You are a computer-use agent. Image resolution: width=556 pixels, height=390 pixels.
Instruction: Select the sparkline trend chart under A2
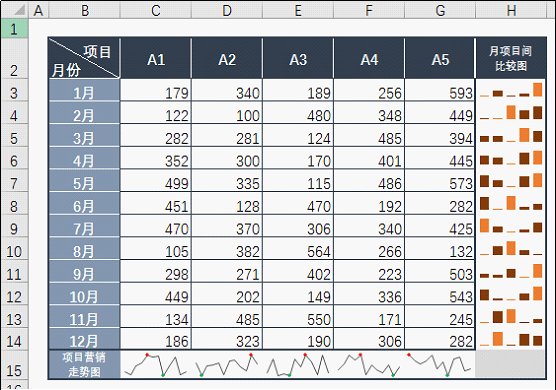tap(227, 365)
